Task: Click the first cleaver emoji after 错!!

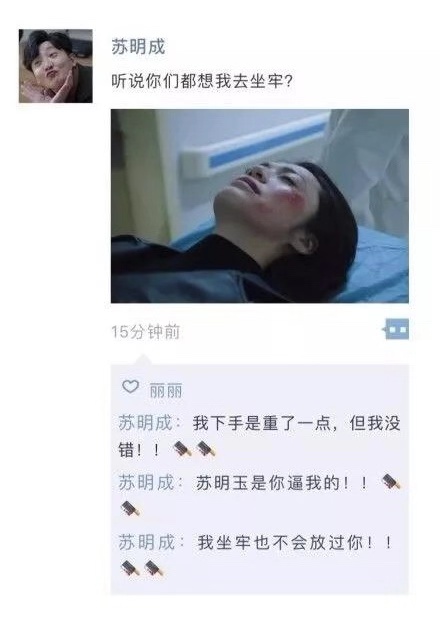Action: pyautogui.click(x=182, y=449)
